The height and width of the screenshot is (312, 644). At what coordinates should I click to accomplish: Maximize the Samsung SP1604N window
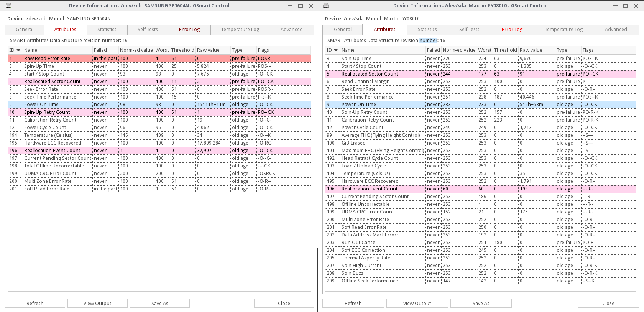301,6
